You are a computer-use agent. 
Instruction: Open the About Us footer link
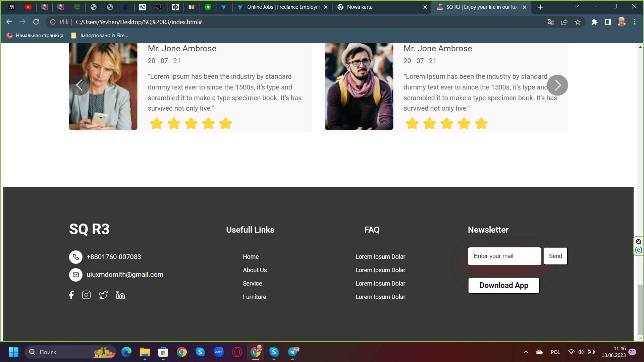click(255, 270)
